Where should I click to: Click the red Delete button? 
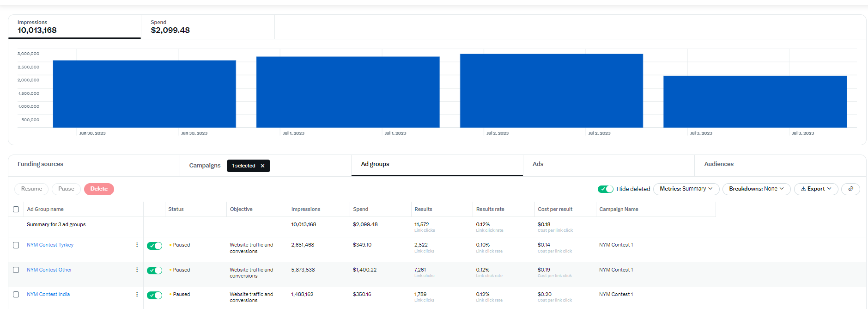99,189
